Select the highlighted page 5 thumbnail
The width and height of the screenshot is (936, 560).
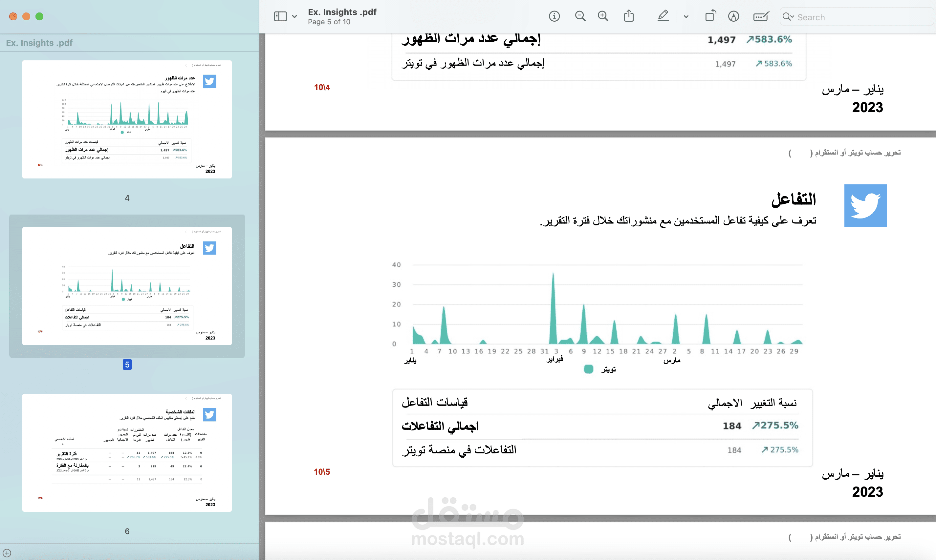(127, 286)
